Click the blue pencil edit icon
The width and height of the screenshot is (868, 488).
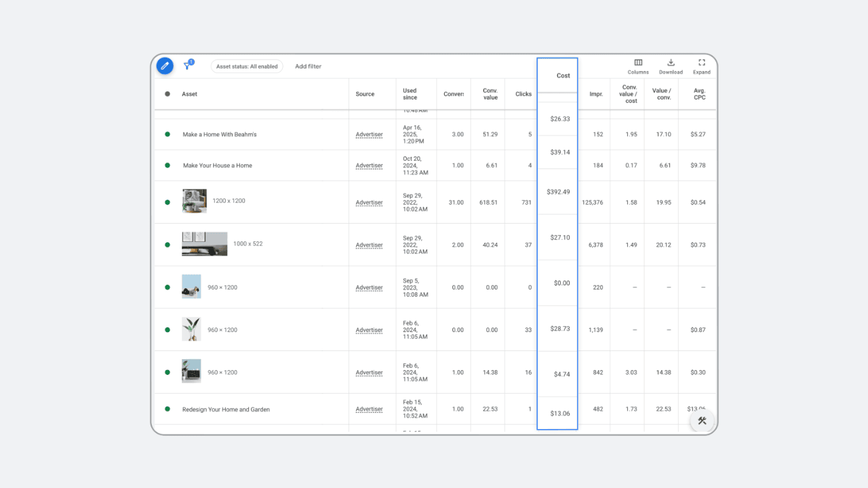point(165,66)
